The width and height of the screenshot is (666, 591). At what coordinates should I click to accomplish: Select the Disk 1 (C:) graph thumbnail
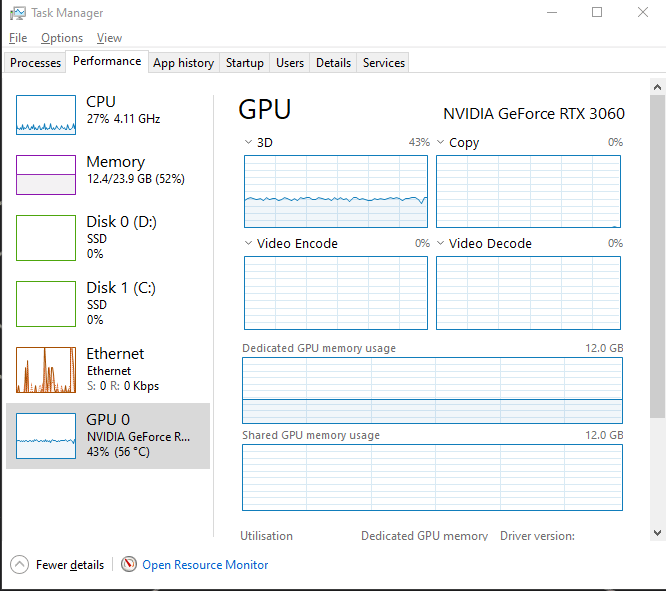[x=46, y=304]
